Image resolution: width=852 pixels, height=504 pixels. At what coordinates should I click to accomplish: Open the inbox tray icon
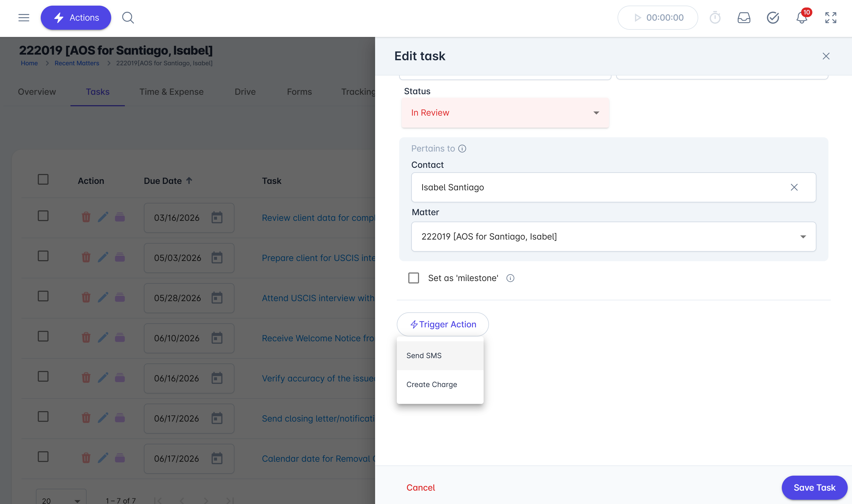point(743,18)
